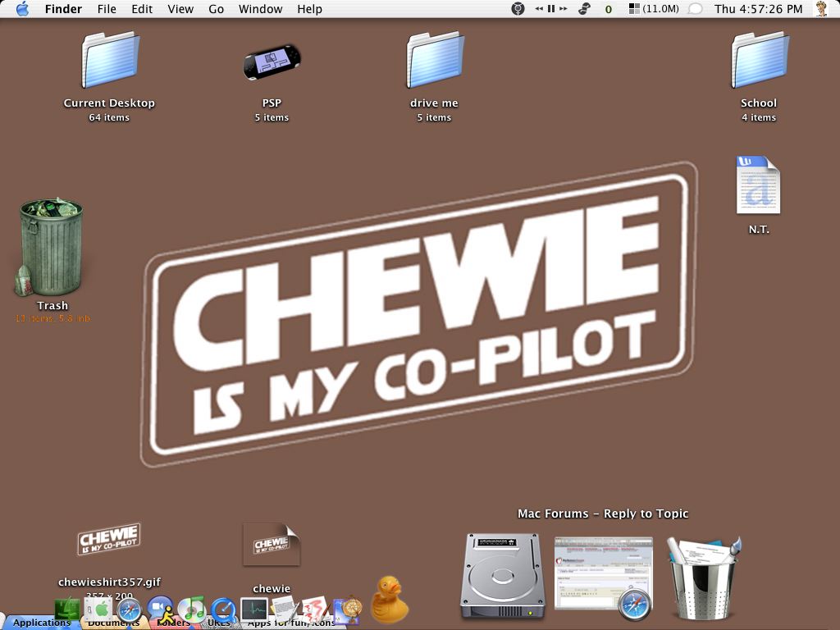Open the script menu icon
The height and width of the screenshot is (630, 840).
pos(584,9)
